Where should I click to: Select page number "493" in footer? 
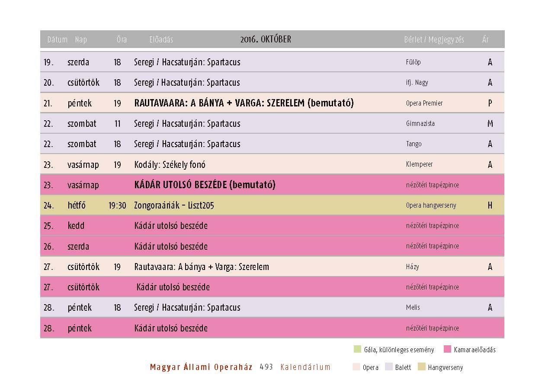266,367
